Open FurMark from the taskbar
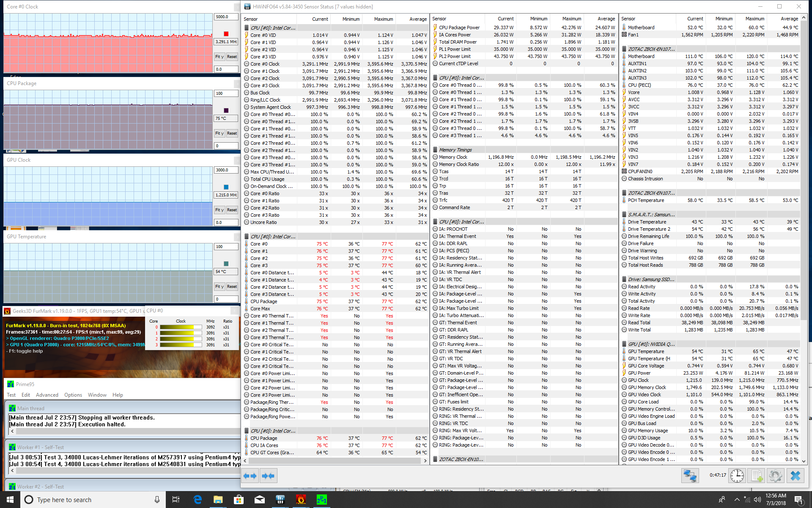Screen dimensions: 812x508 301,500
